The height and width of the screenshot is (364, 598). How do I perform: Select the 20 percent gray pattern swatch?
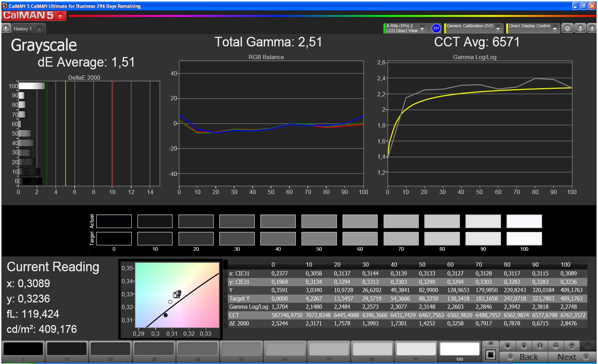tap(111, 349)
